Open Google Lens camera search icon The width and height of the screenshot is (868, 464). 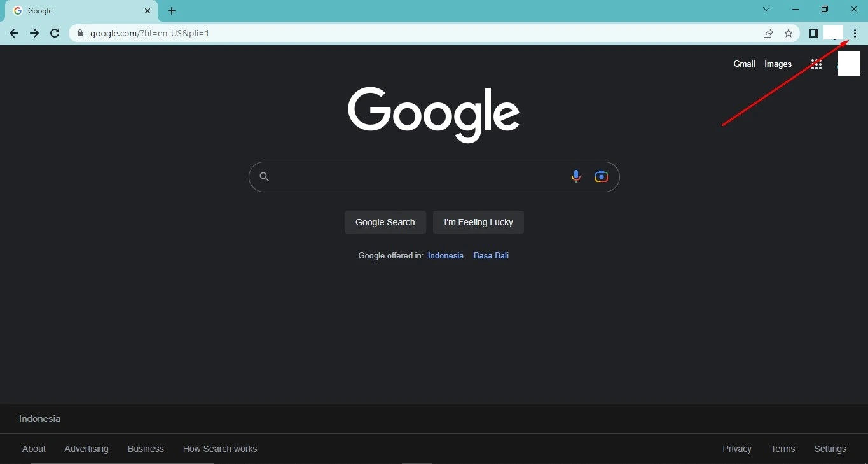[x=602, y=176]
